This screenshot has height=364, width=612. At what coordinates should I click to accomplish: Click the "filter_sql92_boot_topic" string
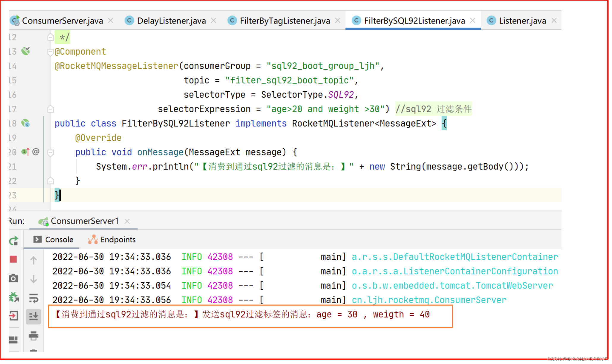tap(290, 80)
